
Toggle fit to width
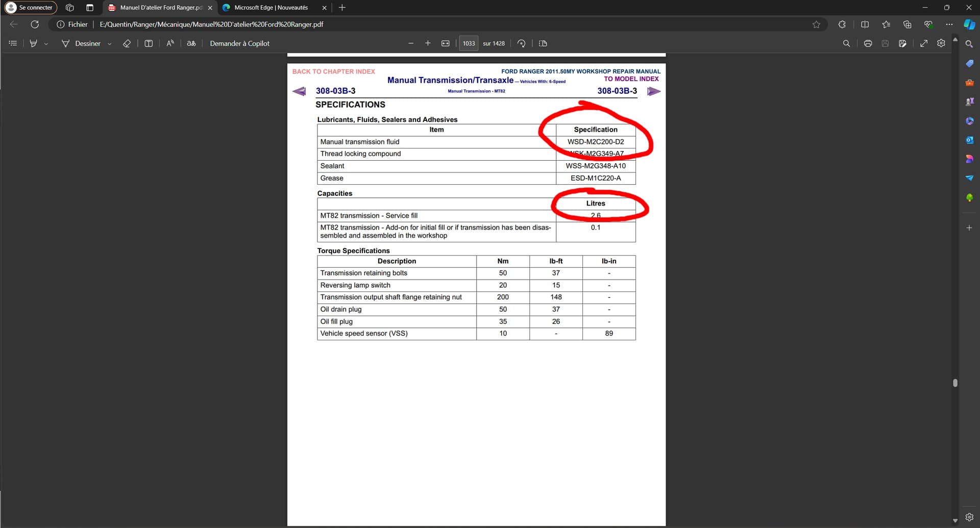(446, 43)
